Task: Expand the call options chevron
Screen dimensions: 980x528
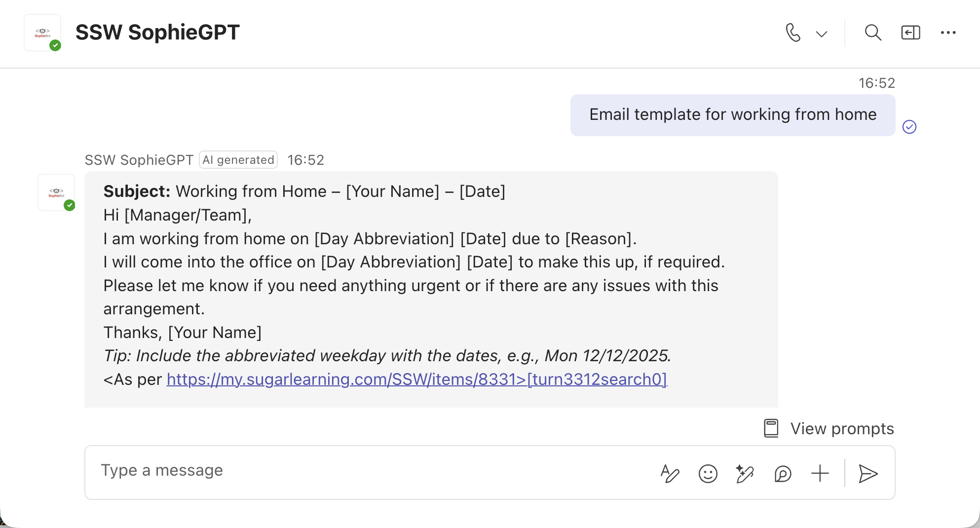Action: [x=822, y=34]
